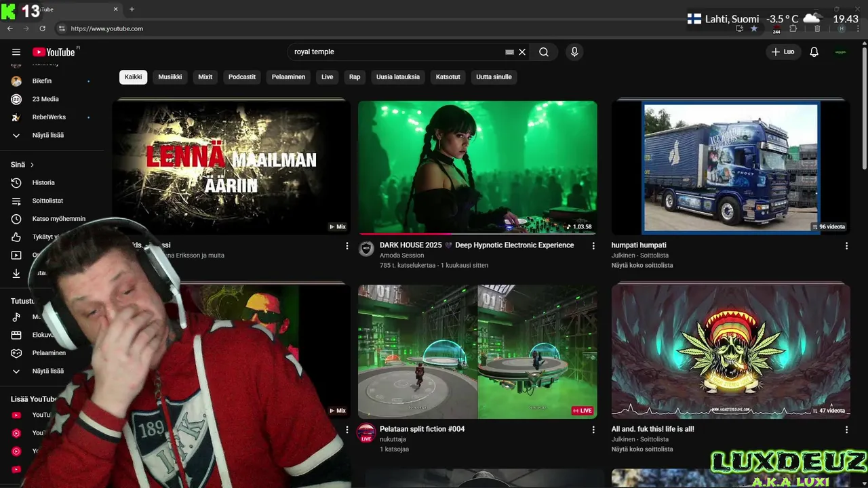This screenshot has height=488, width=868.
Task: Open DARK HOUSE 2025 video title
Action: 477,245
